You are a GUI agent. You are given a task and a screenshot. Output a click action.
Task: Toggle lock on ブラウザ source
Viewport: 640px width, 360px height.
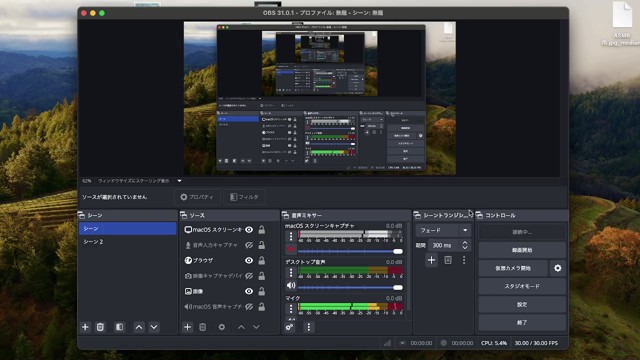pos(262,260)
